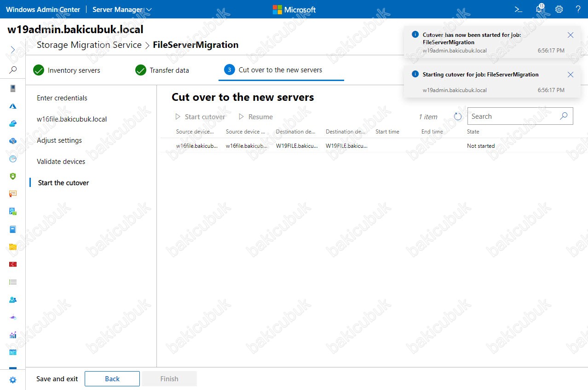
Task: Click the first W19FILE.bakicu… destination cell
Action: click(x=297, y=146)
